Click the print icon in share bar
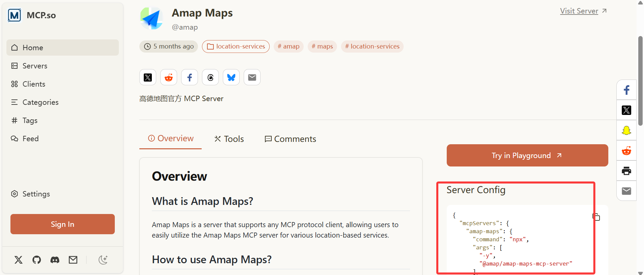Screen dimensions: 644x275 click(626, 171)
